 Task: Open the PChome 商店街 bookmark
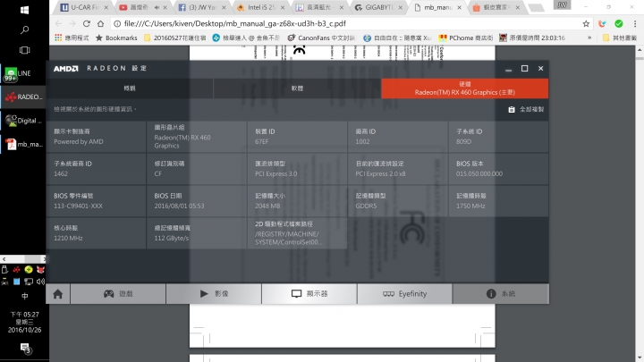tap(465, 38)
